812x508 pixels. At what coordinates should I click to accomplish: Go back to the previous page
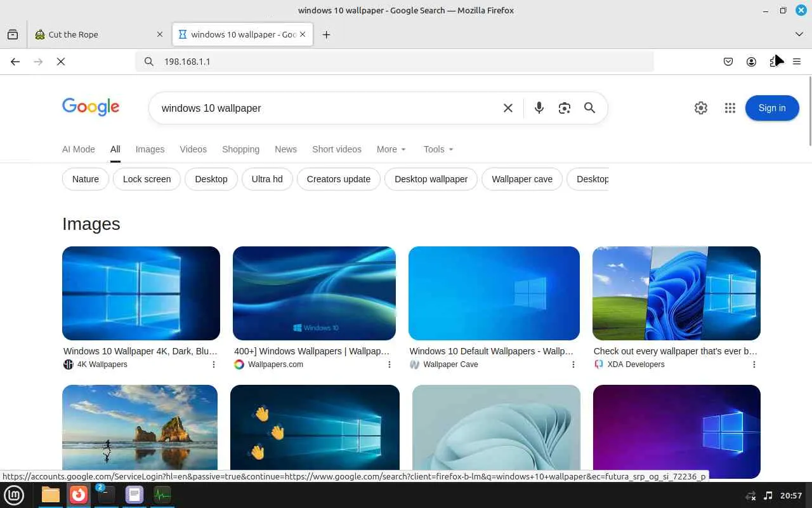15,62
